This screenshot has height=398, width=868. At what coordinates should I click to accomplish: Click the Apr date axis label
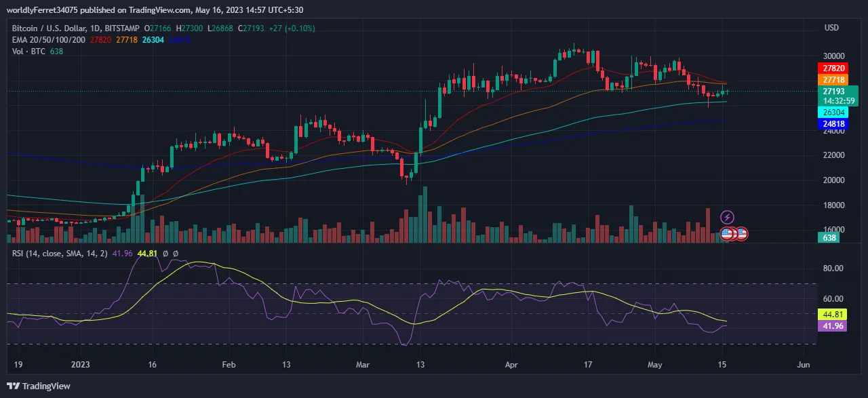(511, 365)
